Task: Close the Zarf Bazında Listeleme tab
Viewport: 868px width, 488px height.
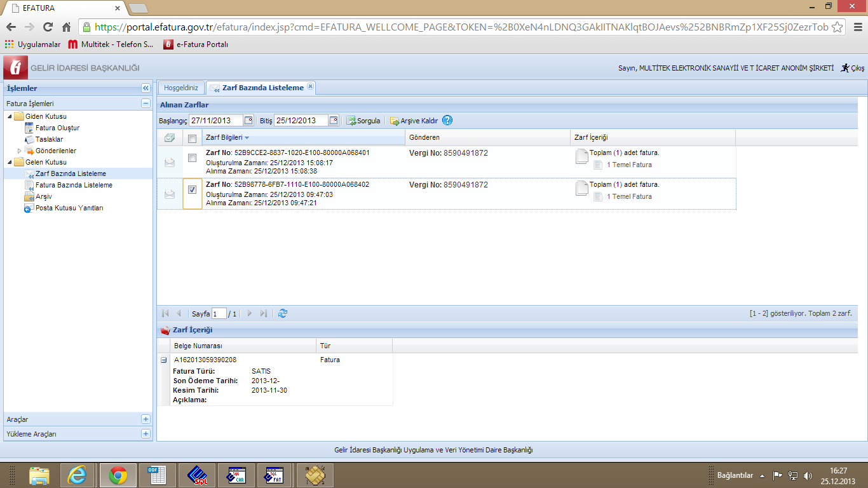Action: pos(310,86)
